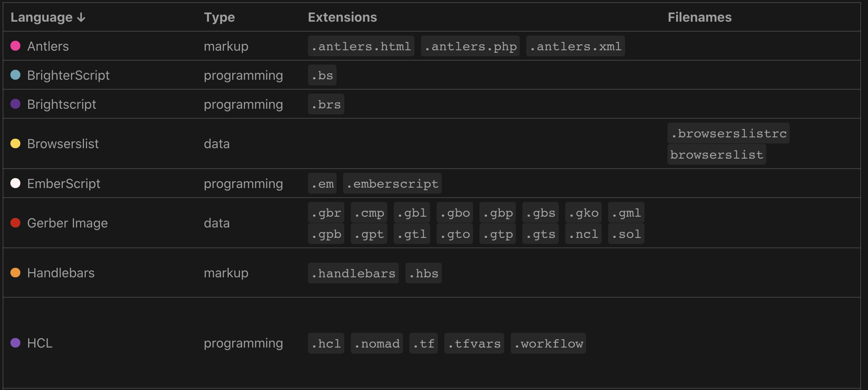
Task: Sort the table by the Filenames column
Action: coord(699,17)
